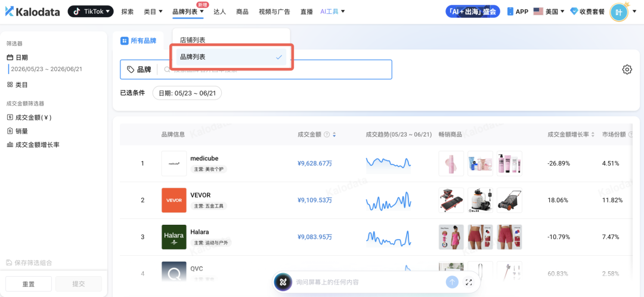Viewport: 644px width, 297px height.
Task: Select 品牌列表 in the dropdown menu
Action: [x=231, y=57]
